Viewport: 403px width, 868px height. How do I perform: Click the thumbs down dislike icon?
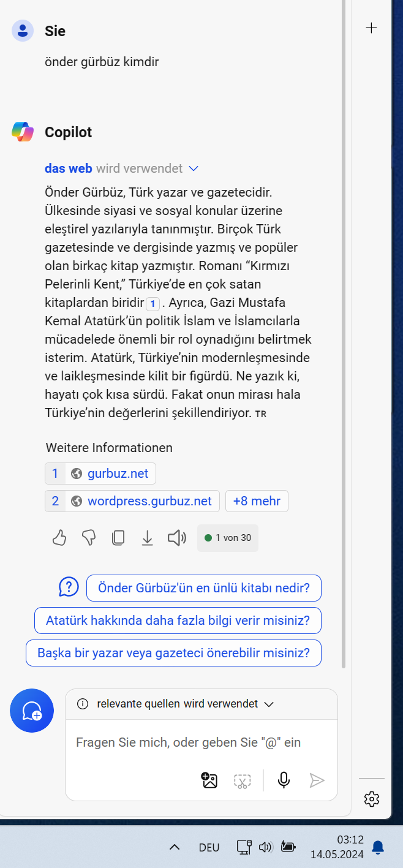89,538
